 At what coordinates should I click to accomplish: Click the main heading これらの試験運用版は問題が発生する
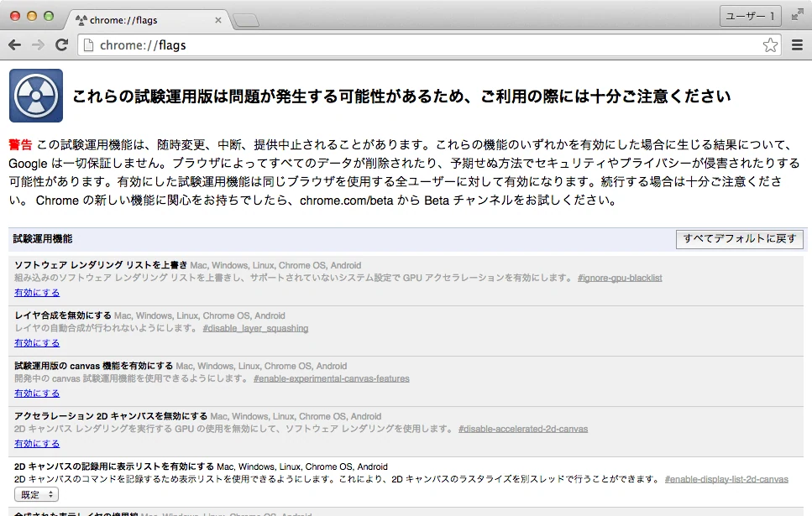point(401,96)
